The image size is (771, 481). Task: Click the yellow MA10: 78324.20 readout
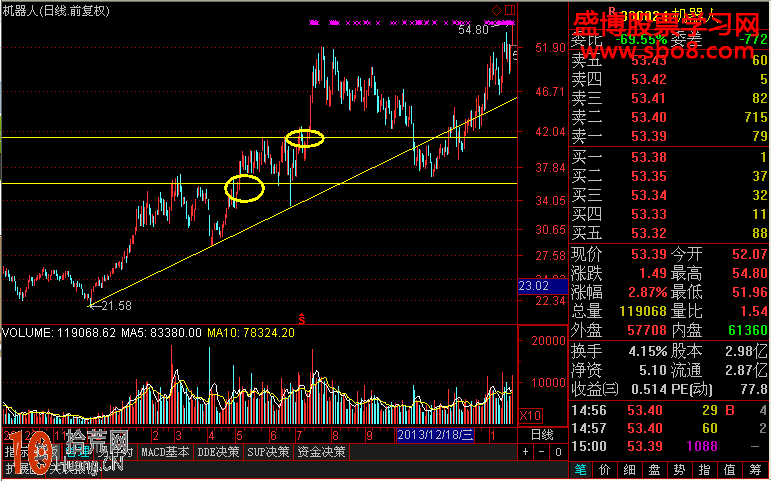[251, 333]
